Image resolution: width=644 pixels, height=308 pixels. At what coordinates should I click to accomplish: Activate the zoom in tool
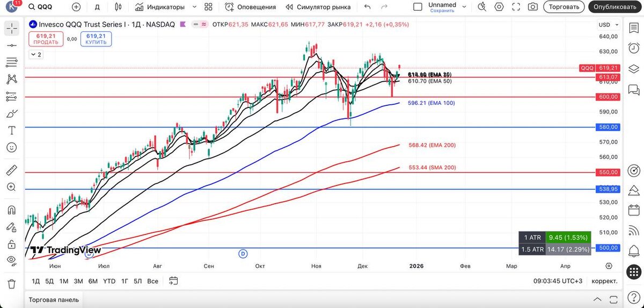click(12, 187)
